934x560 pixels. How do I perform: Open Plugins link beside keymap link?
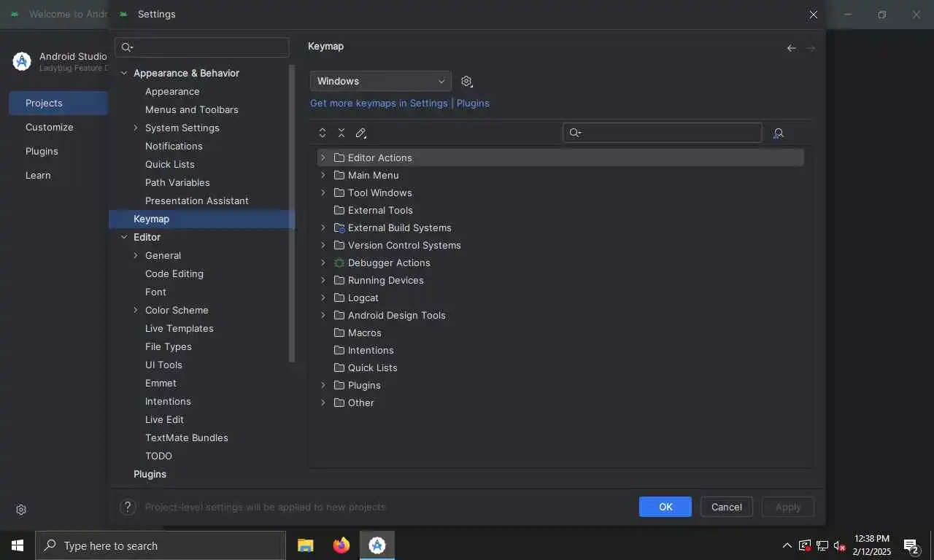[473, 103]
